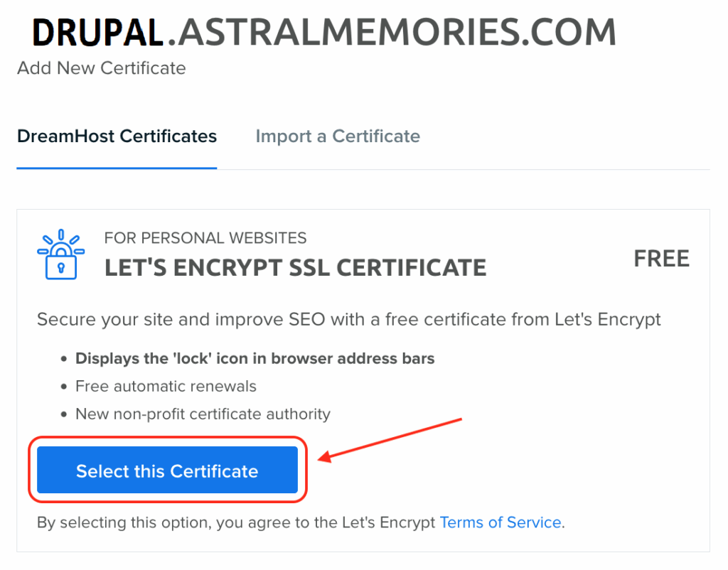728x570 pixels.
Task: Click the Free automatic renewals bullet
Action: click(x=166, y=386)
